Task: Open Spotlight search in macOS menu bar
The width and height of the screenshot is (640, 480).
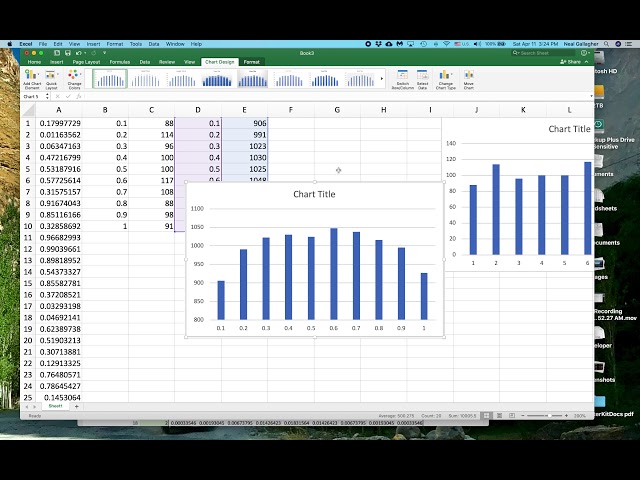Action: pos(607,44)
